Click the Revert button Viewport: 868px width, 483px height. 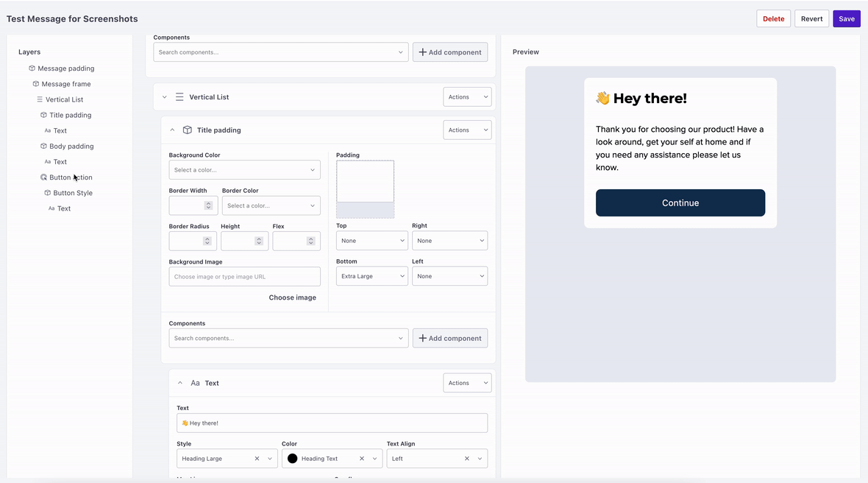coord(811,19)
